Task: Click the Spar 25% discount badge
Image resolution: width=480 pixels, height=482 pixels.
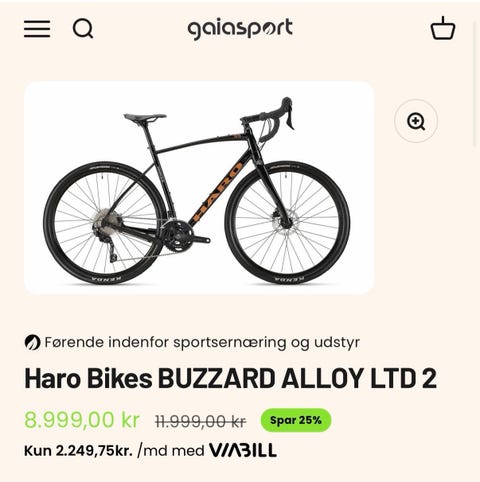Action: tap(296, 420)
